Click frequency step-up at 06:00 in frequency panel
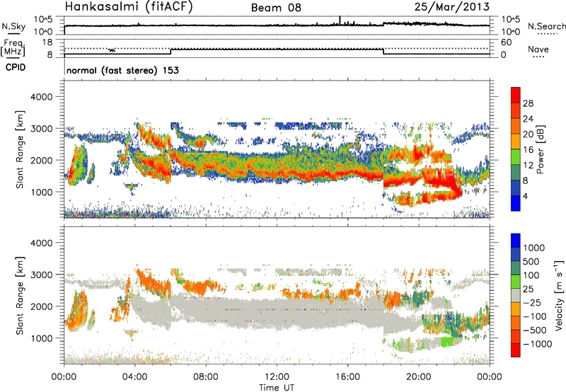The height and width of the screenshot is (392, 566). 171,52
